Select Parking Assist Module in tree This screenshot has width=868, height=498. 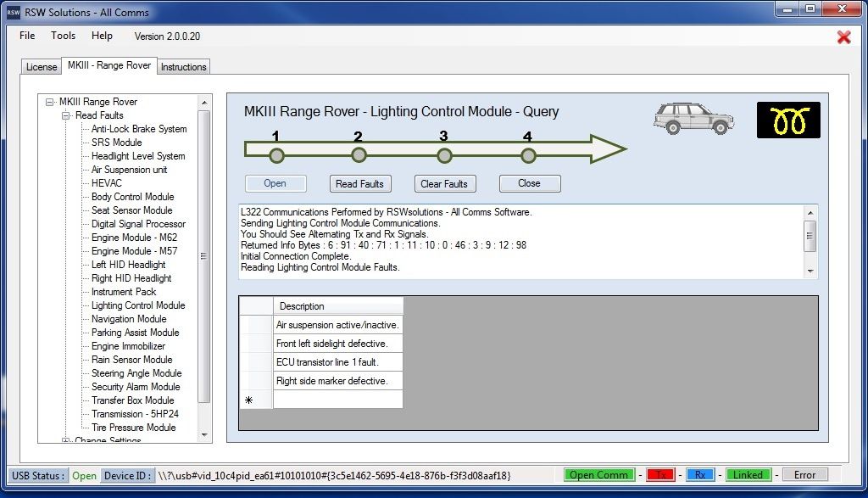[x=135, y=333]
